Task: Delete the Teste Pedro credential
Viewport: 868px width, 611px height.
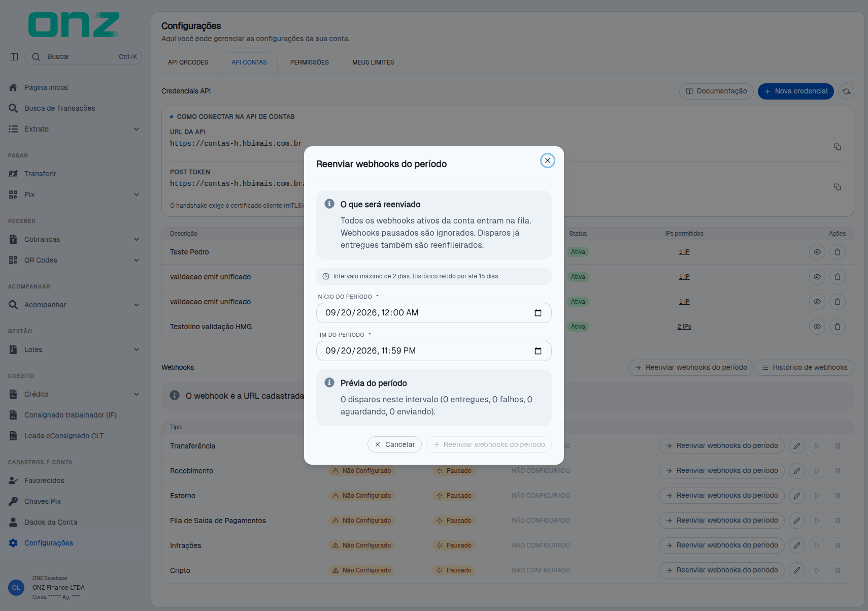Action: (x=838, y=252)
